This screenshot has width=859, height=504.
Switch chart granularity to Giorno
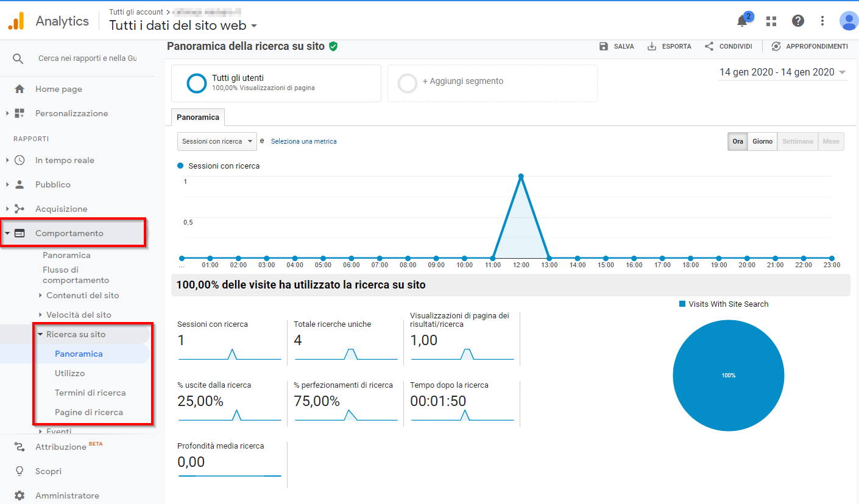[762, 141]
